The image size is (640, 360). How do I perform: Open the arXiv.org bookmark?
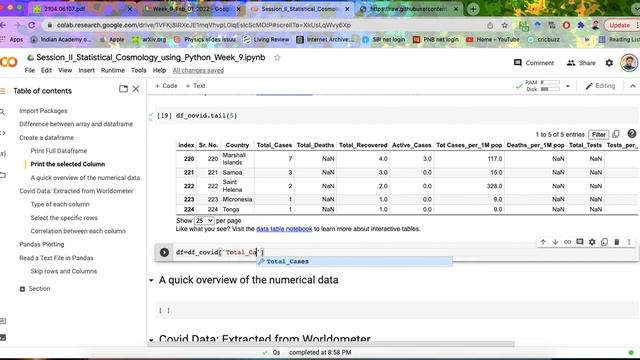tap(149, 40)
